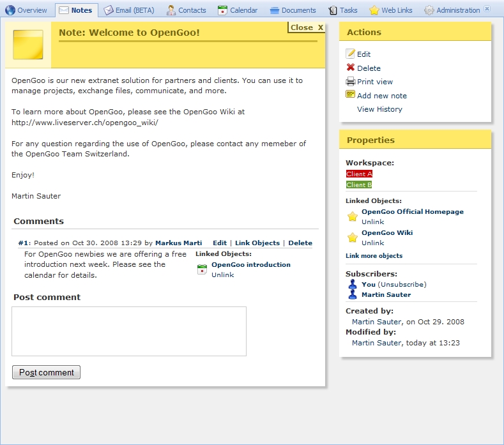
Task: Open View History for the note
Action: click(x=379, y=109)
